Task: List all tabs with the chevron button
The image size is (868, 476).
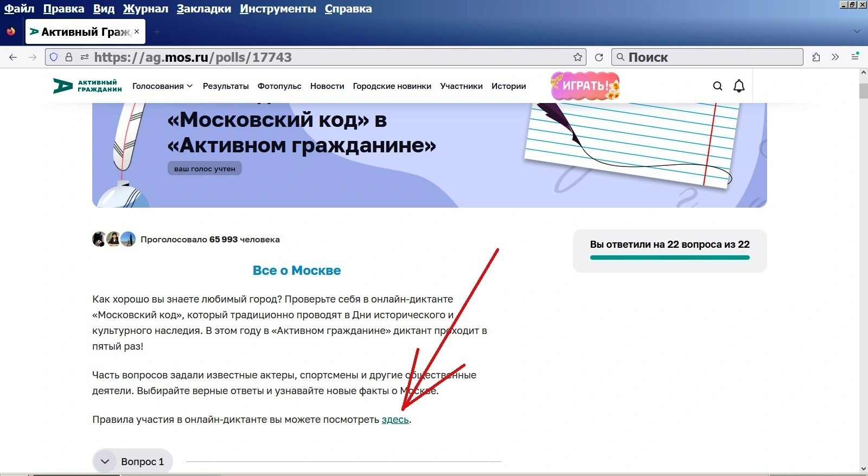Action: 857,31
